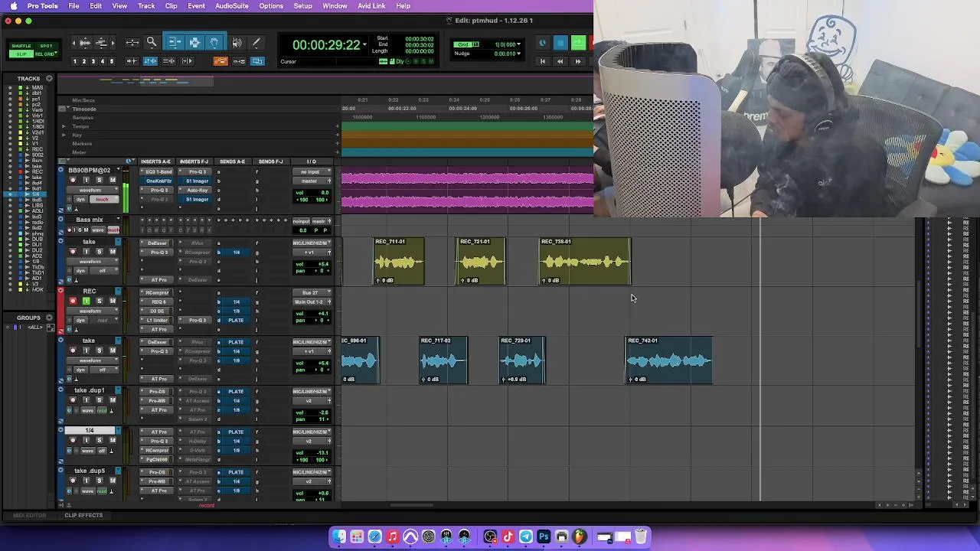Select clip REC_742-01

669,360
